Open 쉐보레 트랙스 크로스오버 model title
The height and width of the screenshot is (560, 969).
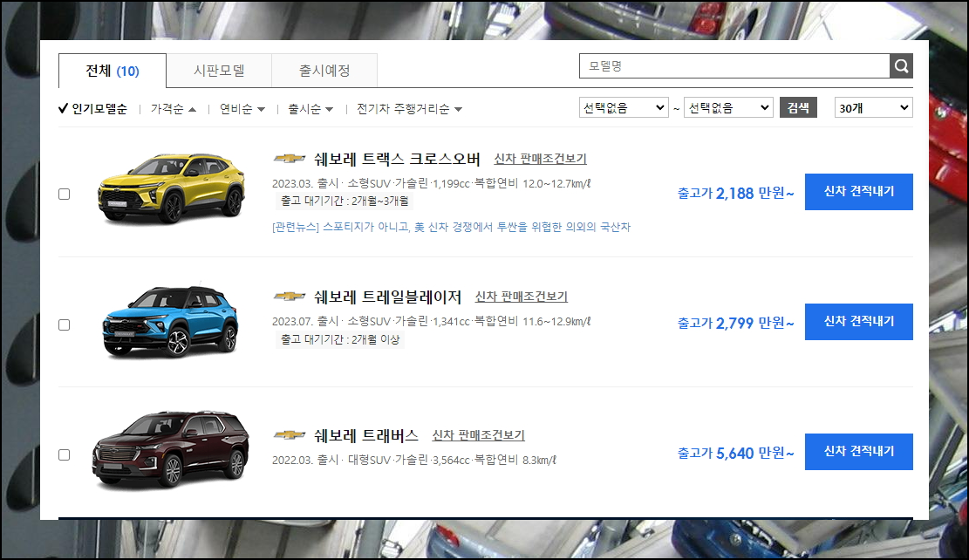point(397,159)
